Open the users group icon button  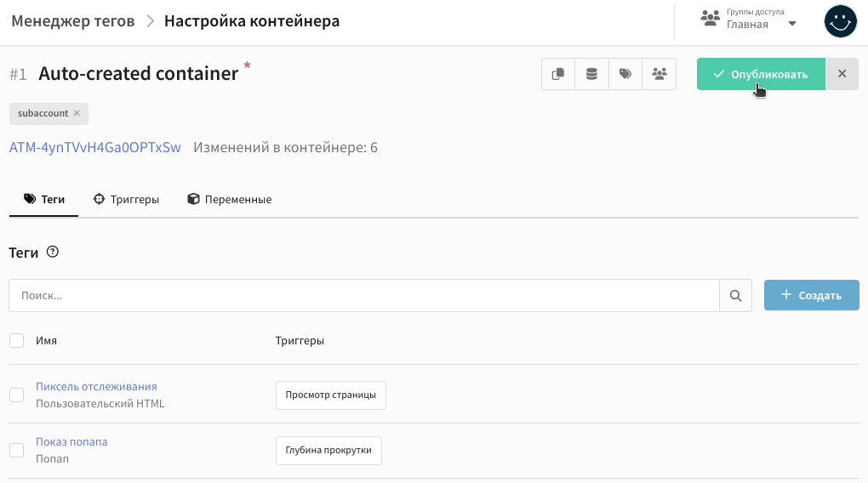tap(660, 74)
